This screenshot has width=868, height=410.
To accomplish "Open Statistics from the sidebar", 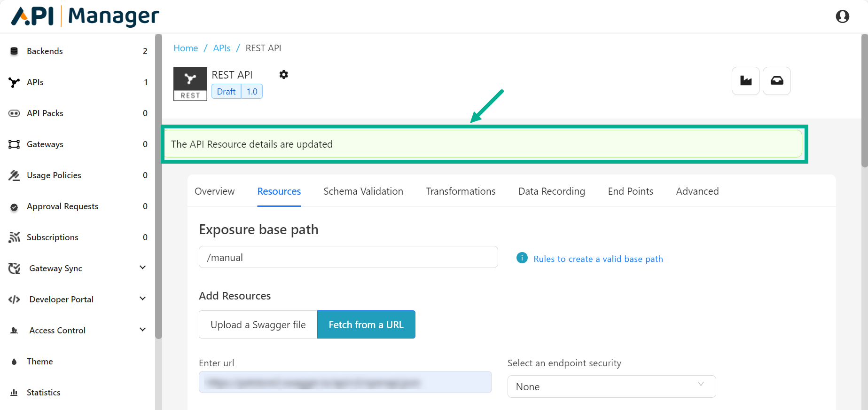I will (43, 392).
